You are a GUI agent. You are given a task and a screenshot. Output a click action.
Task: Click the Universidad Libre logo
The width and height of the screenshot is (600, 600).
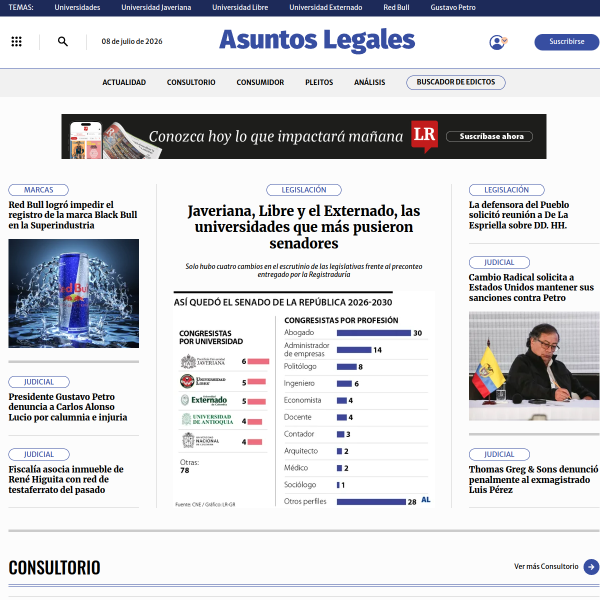tap(203, 381)
